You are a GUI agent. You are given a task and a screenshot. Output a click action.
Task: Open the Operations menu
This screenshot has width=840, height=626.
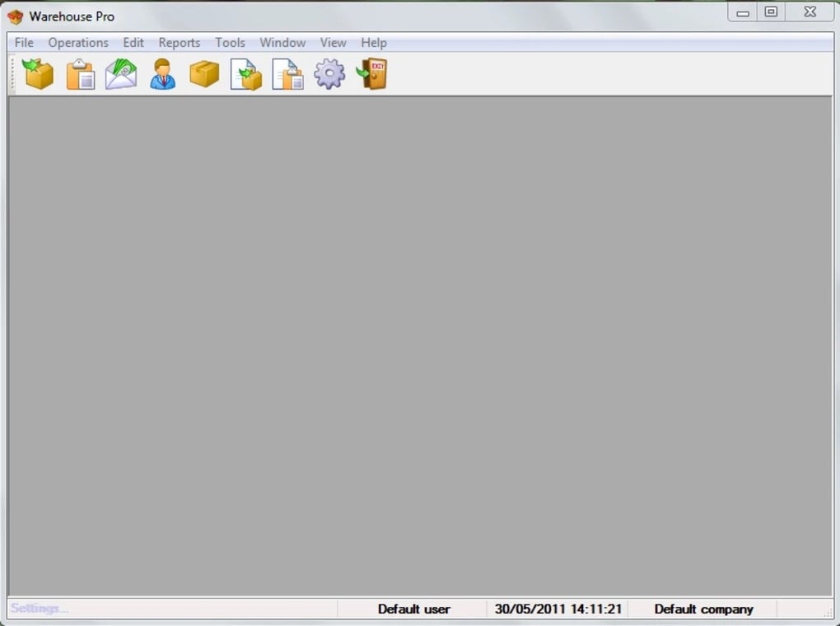point(78,42)
